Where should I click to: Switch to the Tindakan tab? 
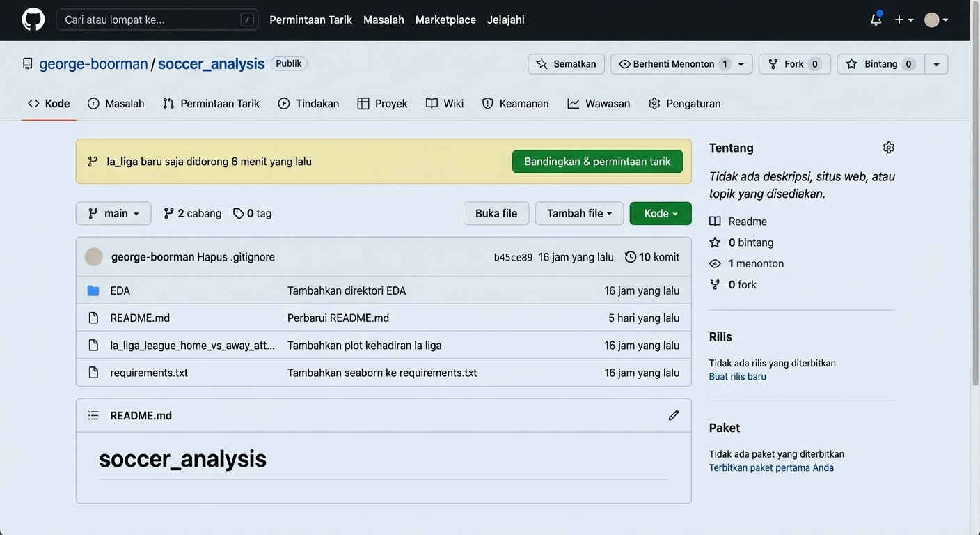308,104
